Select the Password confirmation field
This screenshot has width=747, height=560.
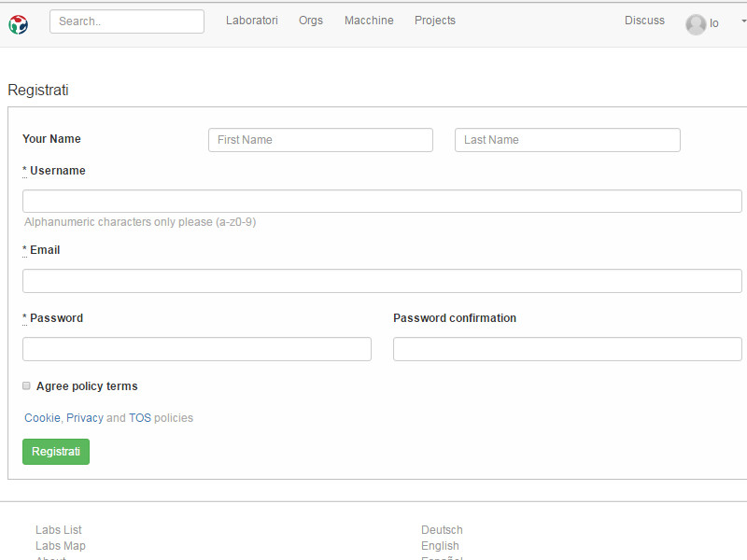tap(568, 349)
